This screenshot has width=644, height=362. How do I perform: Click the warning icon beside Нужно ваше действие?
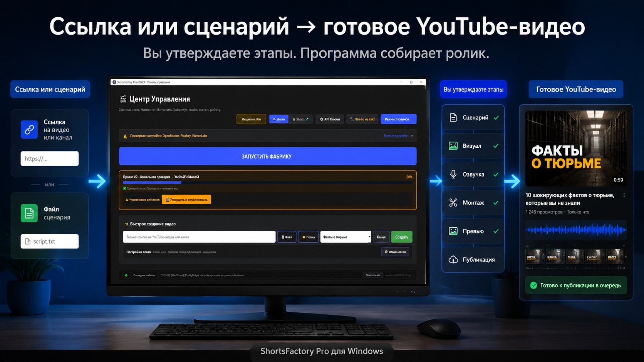tap(127, 200)
